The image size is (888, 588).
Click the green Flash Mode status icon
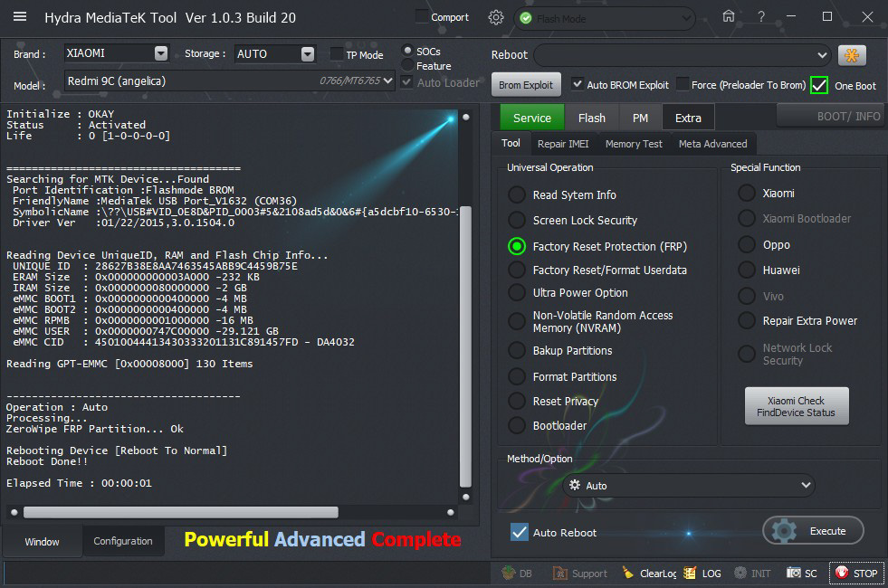[x=526, y=19]
